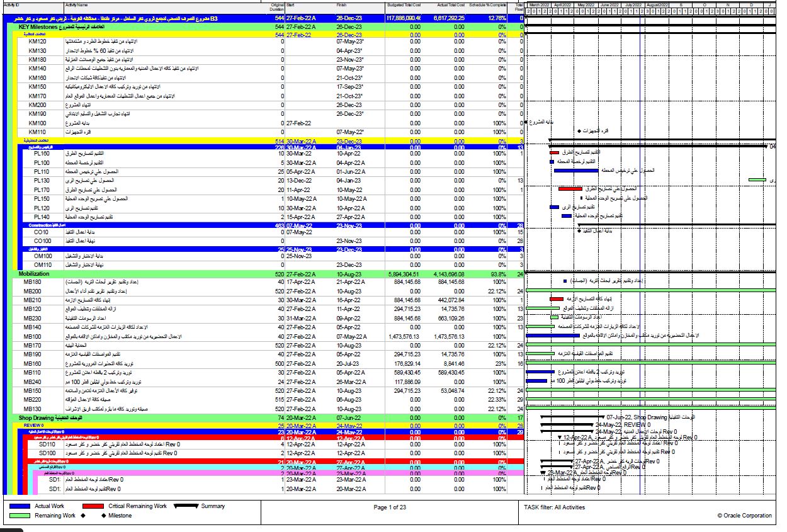
Task: Sort by the Activity ID column header
Action: (13, 4)
